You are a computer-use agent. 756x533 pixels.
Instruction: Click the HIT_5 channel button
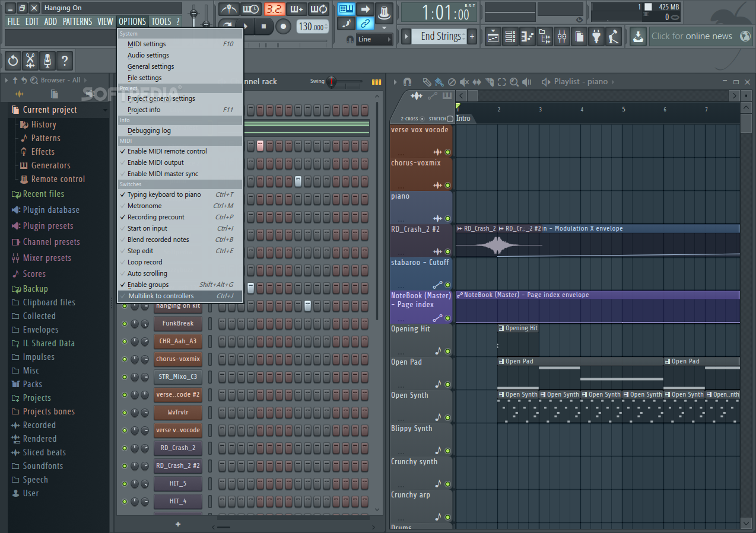point(177,484)
